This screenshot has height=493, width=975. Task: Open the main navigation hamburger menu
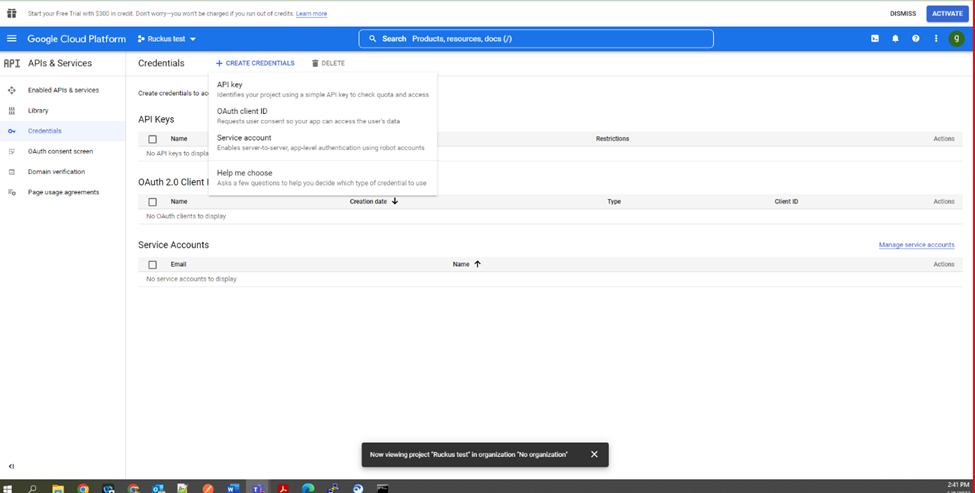[11, 39]
